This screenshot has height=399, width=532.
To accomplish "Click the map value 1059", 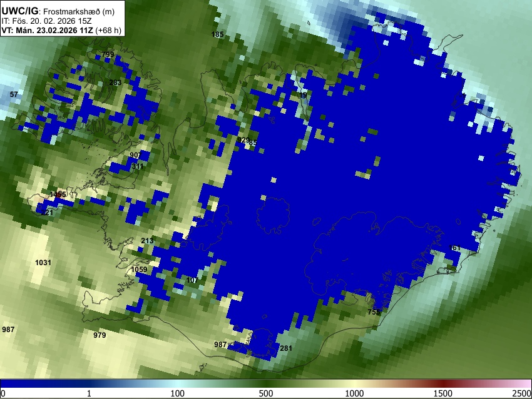I will (x=139, y=270).
